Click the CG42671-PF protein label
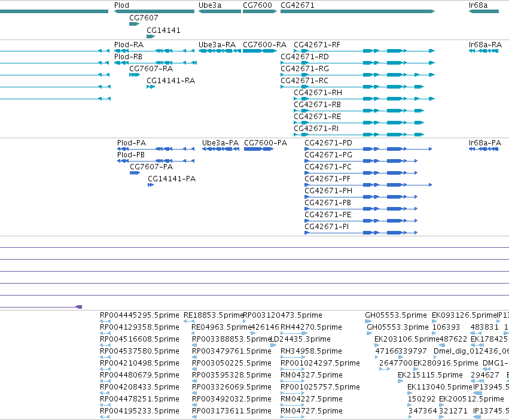Screen dimensions: 509x420 [327, 179]
